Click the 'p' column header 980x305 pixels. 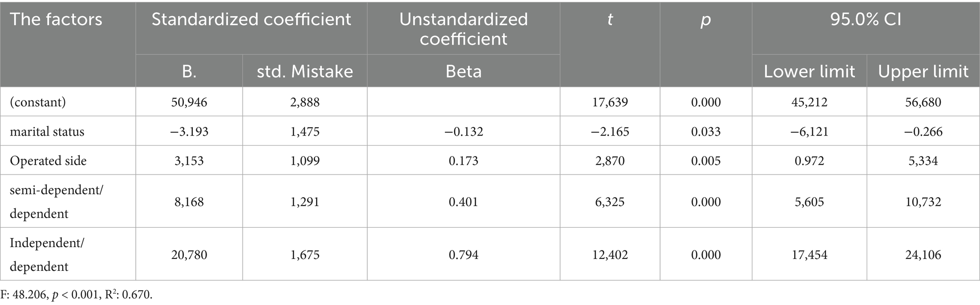[705, 20]
